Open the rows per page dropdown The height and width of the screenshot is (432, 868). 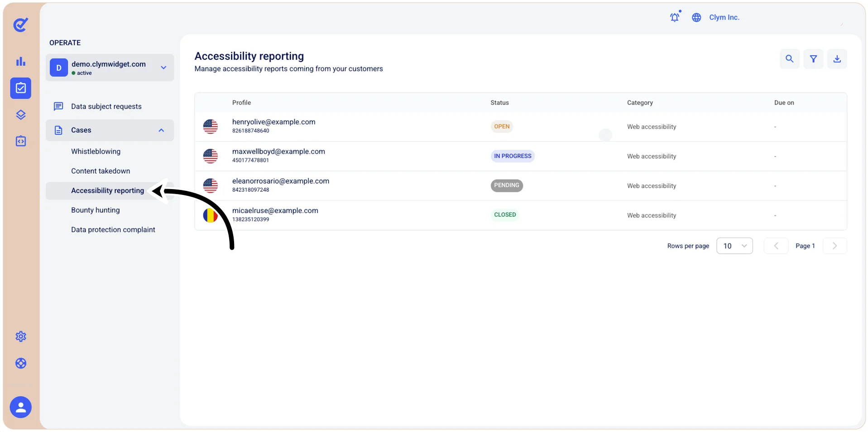click(x=734, y=246)
